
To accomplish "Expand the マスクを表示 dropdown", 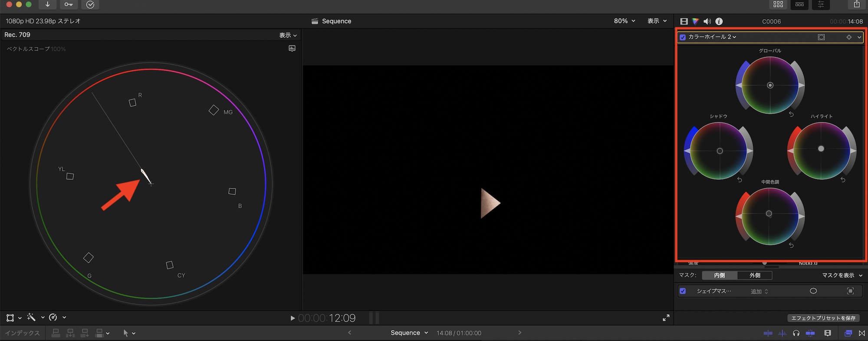I will [x=842, y=275].
